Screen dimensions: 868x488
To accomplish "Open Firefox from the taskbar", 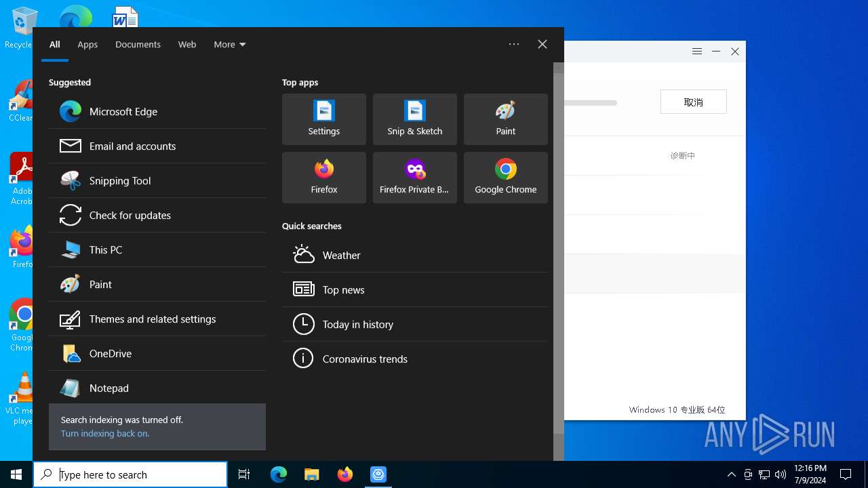I will (x=345, y=474).
